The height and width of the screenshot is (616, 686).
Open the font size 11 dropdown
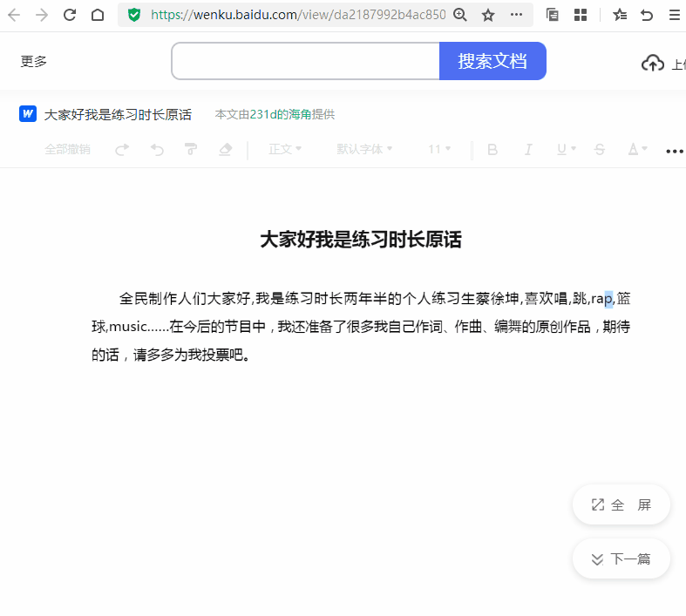[439, 150]
